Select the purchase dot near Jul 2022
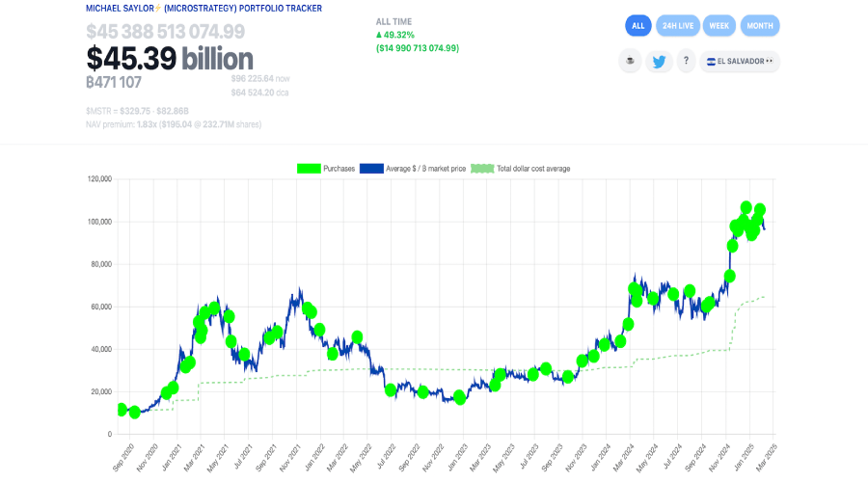This screenshot has width=868, height=482. 391,390
